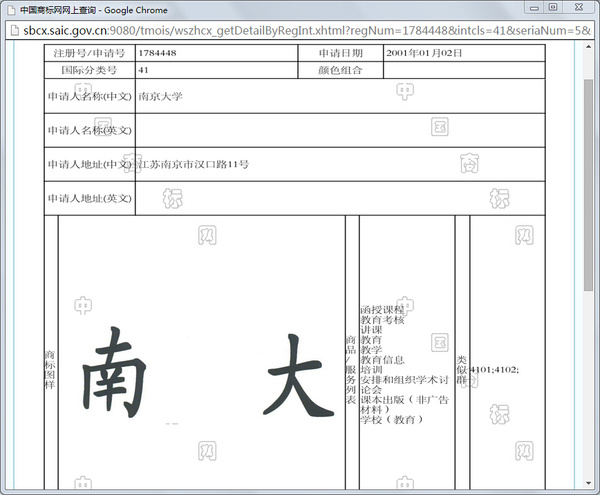The height and width of the screenshot is (495, 600).
Task: Click service item 培训
Action: [x=371, y=370]
